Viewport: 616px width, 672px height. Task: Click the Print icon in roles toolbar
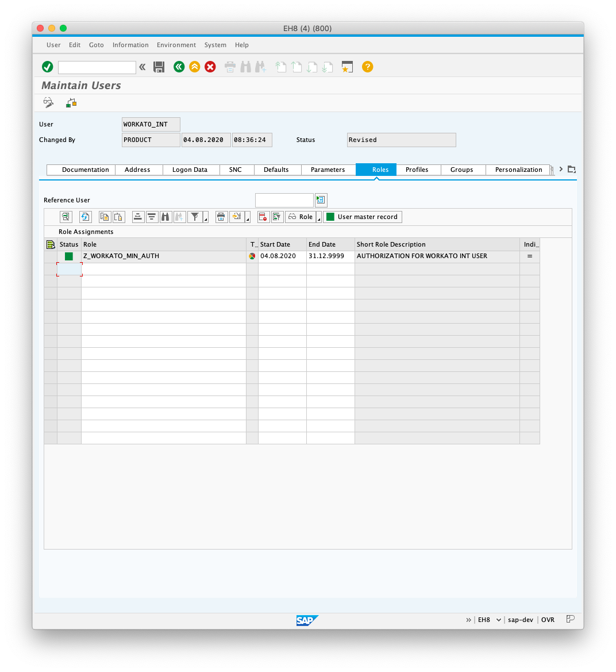coord(221,217)
